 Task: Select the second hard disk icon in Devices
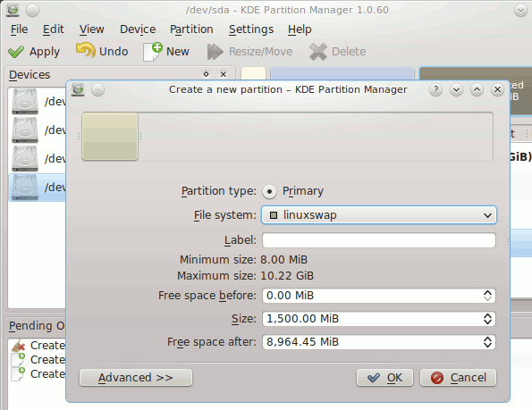coord(25,130)
